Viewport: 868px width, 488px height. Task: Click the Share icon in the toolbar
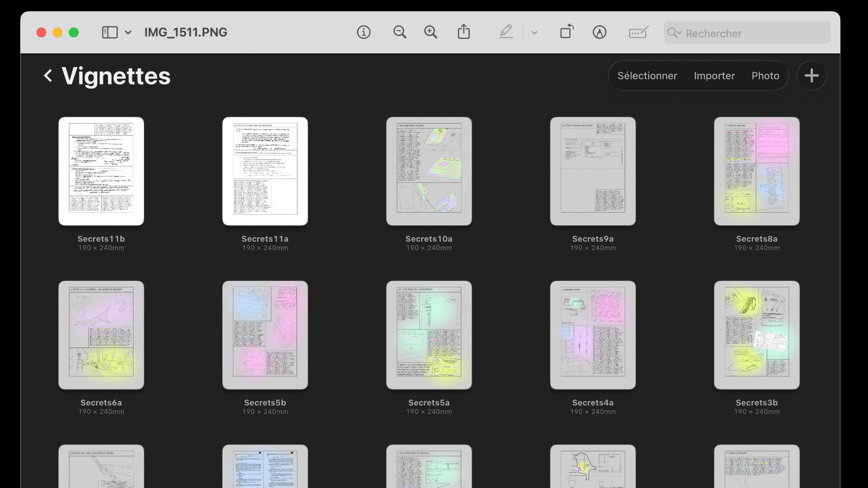pos(464,32)
